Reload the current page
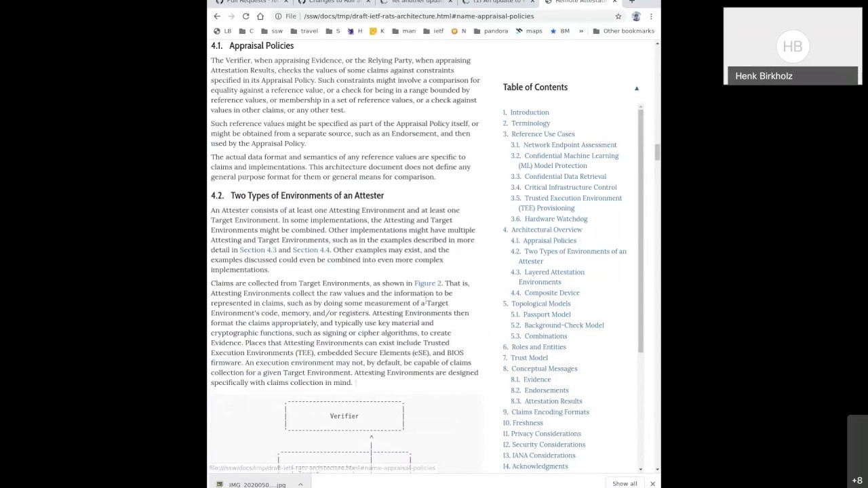The width and height of the screenshot is (868, 488). click(x=245, y=16)
